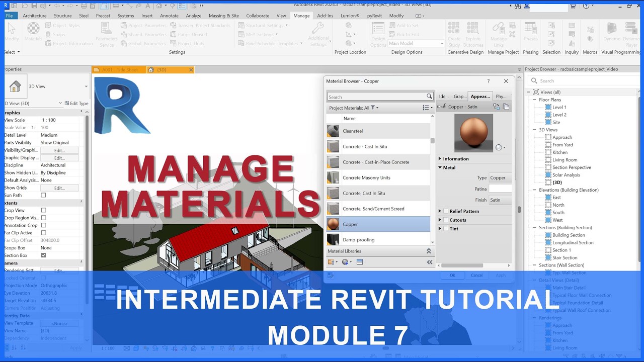Open Project Units settings
644x362 pixels.
tap(187, 44)
